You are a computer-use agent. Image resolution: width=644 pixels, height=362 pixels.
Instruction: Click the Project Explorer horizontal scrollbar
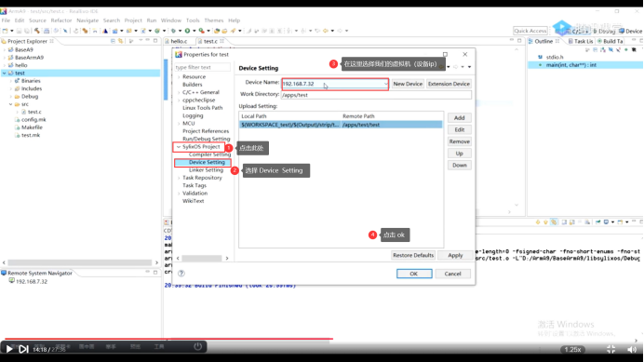pos(80,262)
